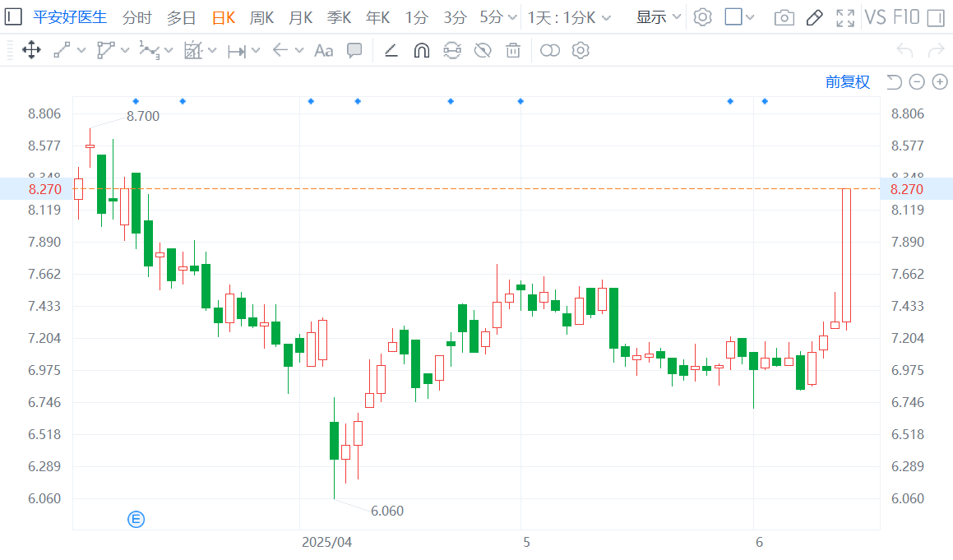This screenshot has height=560, width=953.
Task: Select the chart analysis ruler tool
Action: click(x=192, y=50)
